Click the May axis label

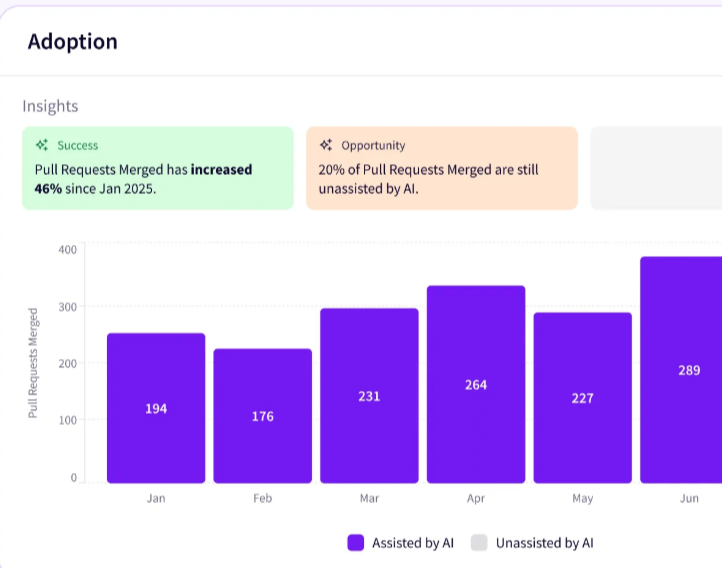click(582, 498)
